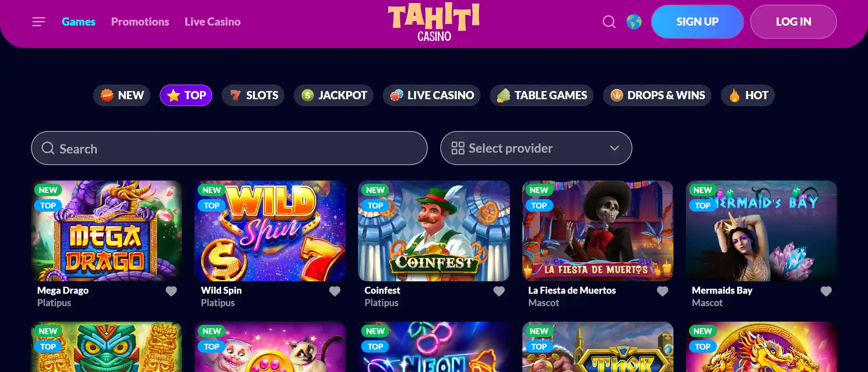868x372 pixels.
Task: Open the Promotions menu item
Action: 140,22
